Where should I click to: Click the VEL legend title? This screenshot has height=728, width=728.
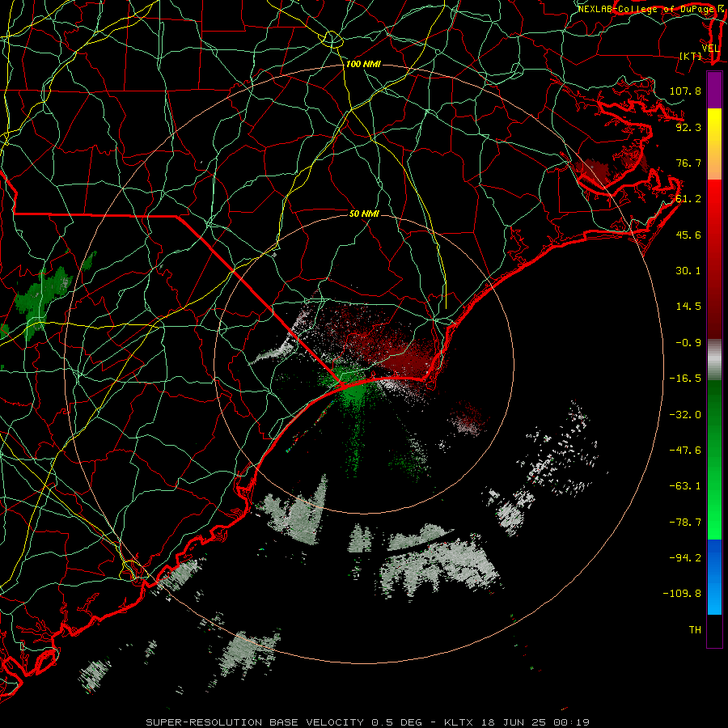pos(710,49)
